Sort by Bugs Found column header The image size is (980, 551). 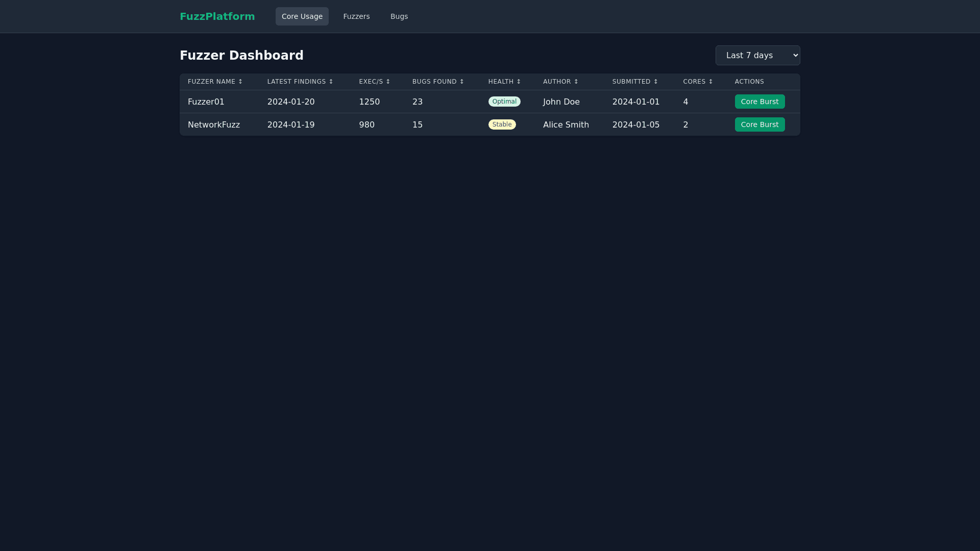click(x=438, y=82)
